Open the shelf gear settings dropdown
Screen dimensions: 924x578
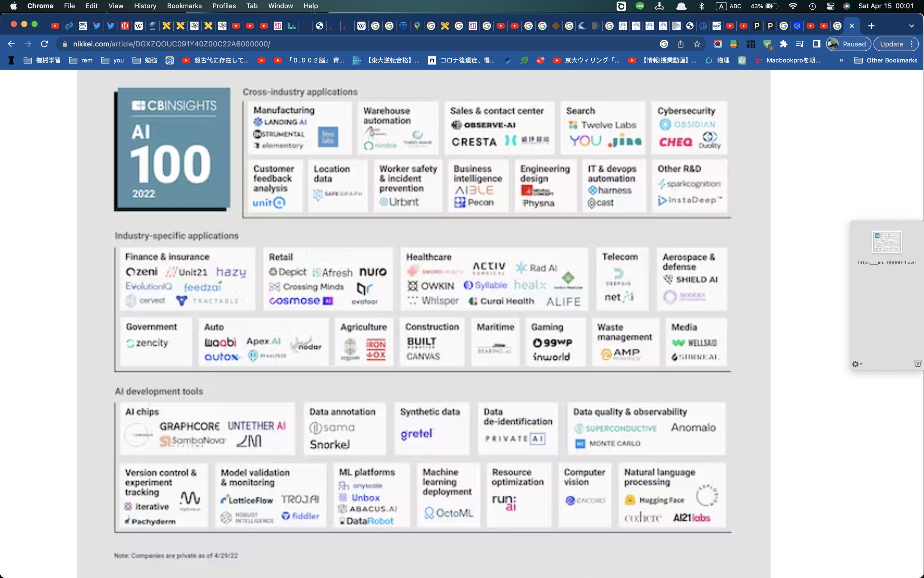point(857,364)
